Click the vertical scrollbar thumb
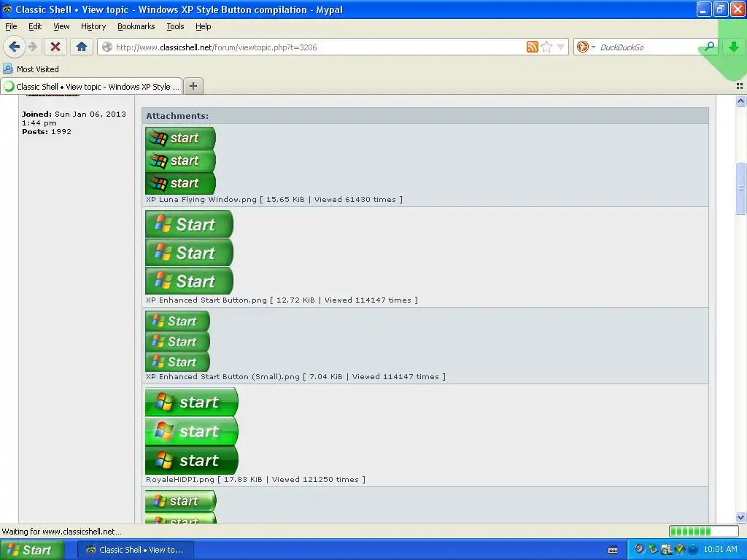The image size is (747, 560). (x=740, y=188)
